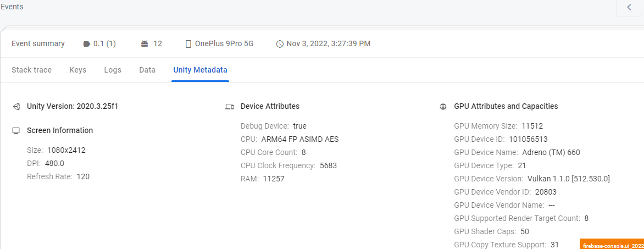
Task: Open the Logs tab
Action: [x=113, y=70]
